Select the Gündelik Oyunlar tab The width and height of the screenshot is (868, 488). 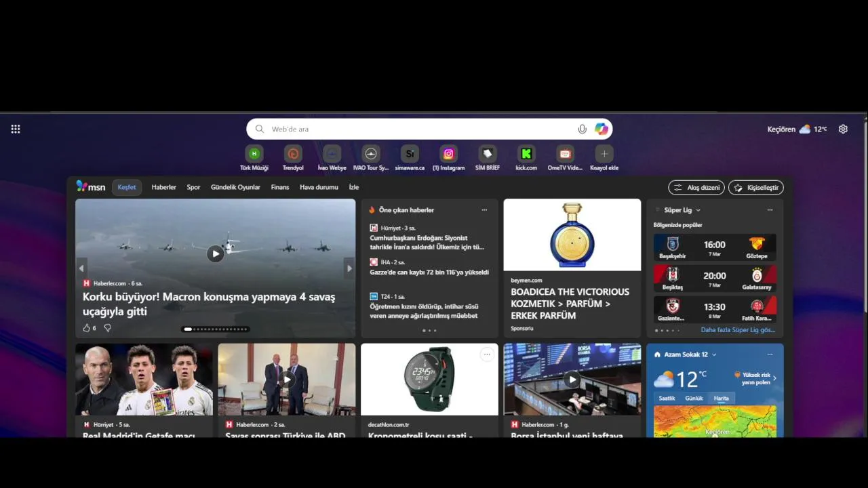click(235, 187)
